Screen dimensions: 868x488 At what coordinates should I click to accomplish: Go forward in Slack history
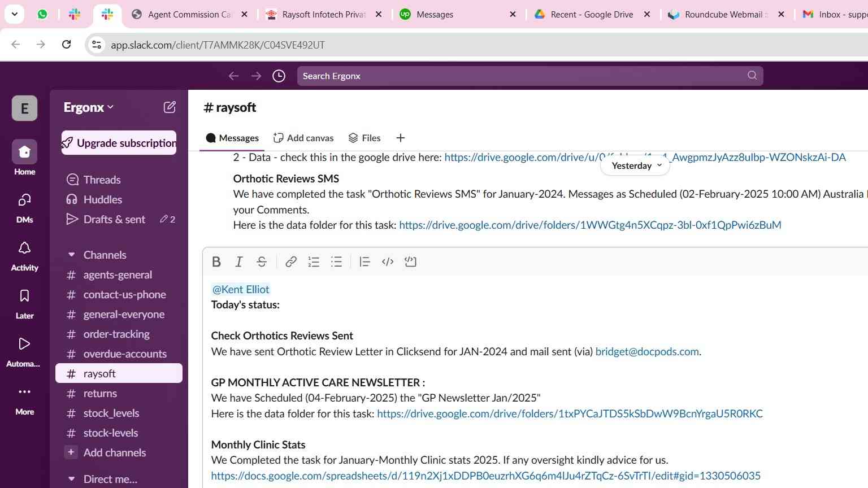pyautogui.click(x=256, y=76)
